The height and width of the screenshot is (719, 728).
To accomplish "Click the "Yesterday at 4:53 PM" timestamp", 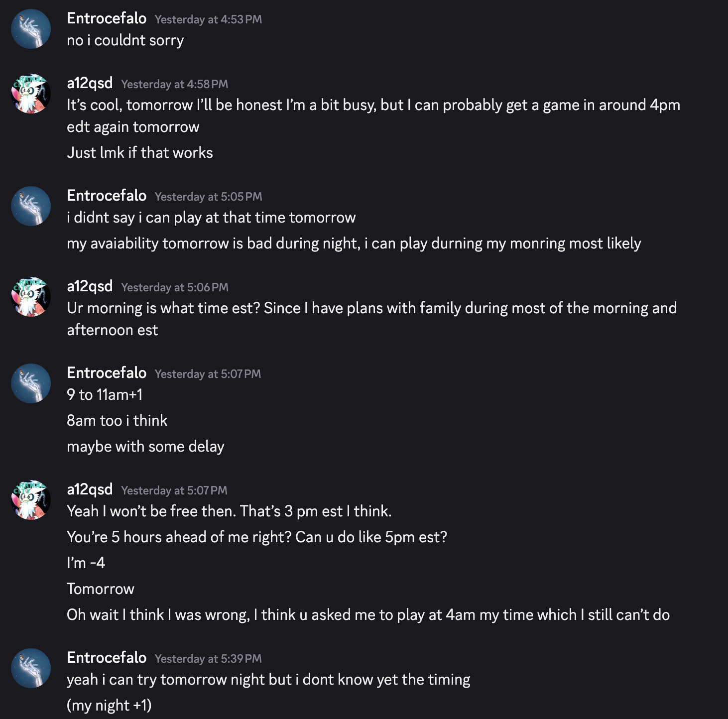I will [x=208, y=19].
